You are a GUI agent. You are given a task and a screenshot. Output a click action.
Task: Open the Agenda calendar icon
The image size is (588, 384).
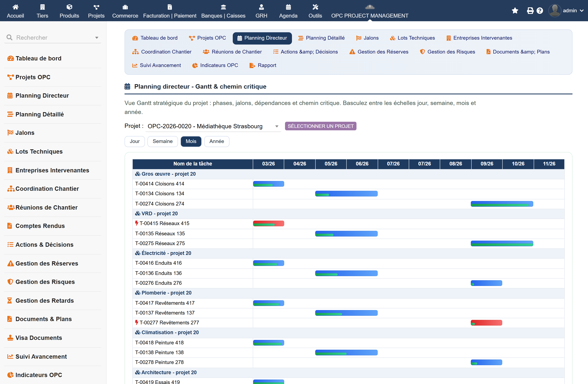288,7
